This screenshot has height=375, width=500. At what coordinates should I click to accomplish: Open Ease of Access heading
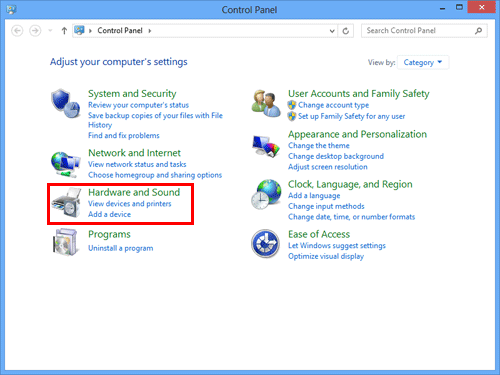point(319,234)
